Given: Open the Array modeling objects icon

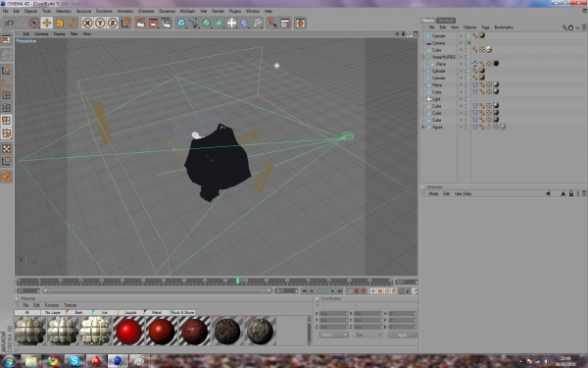Looking at the screenshot, I should [219, 24].
